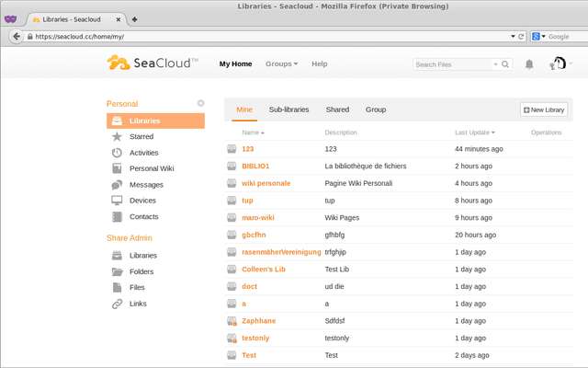Click library icon beside wiki personale
Screen dimensions: 588x368
tap(232, 183)
